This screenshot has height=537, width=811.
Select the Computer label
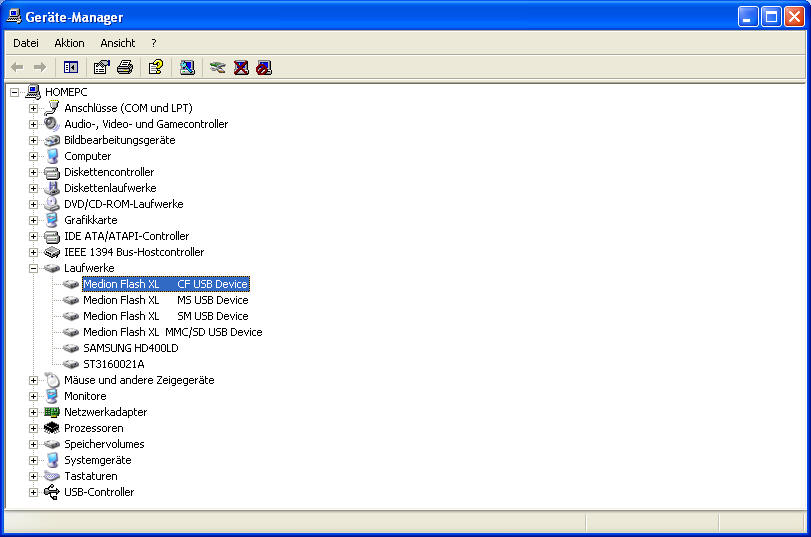(87, 156)
